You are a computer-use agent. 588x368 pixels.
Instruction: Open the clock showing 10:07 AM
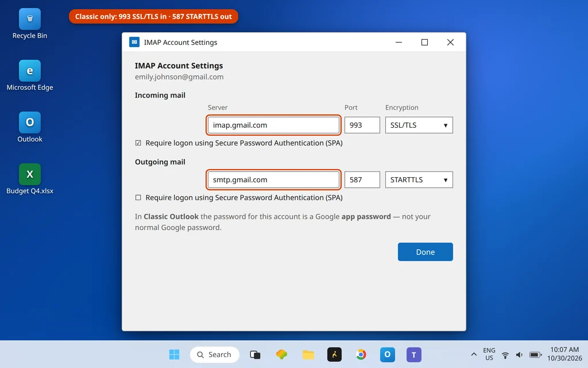(564, 354)
